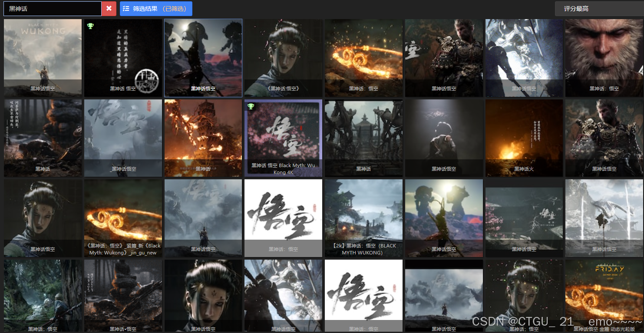
Task: Pick the armored monkey wallpaper with 空 character
Action: [444, 58]
